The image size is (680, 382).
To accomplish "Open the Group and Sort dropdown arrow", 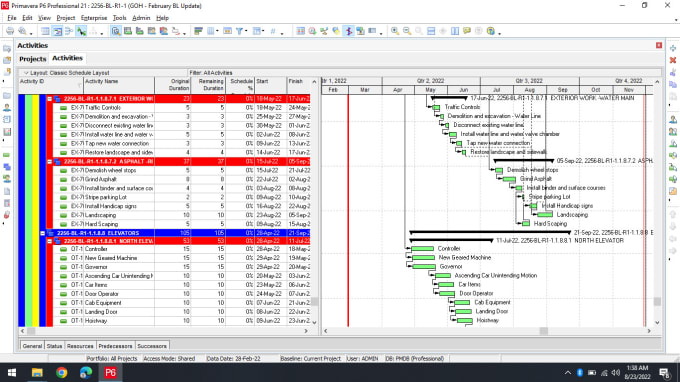I will coord(264,31).
